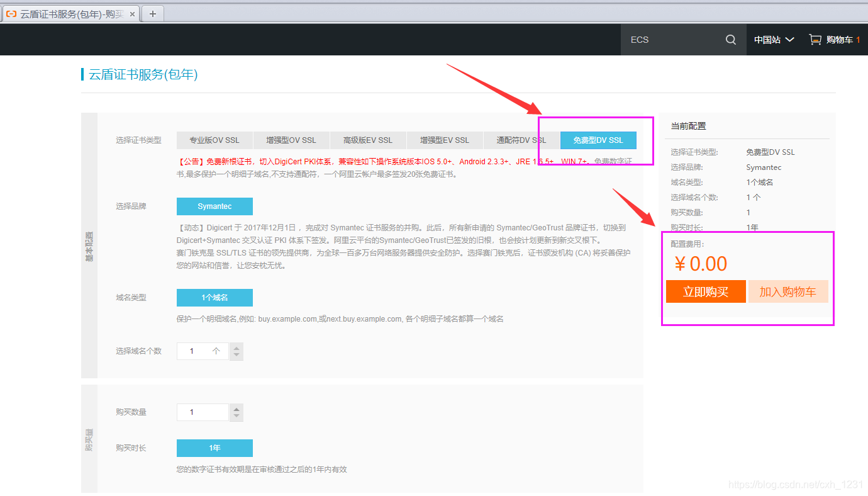Expand the 中国站 region dropdown
This screenshot has height=496, width=868.
[x=773, y=39]
